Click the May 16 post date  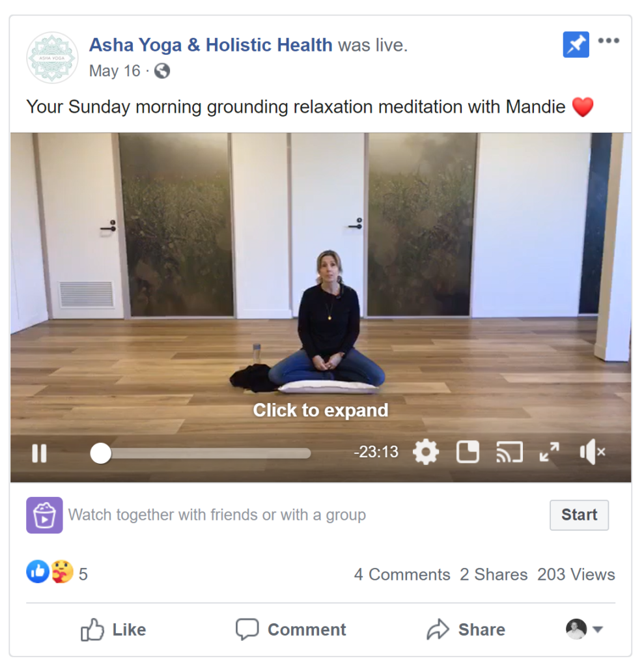(115, 71)
